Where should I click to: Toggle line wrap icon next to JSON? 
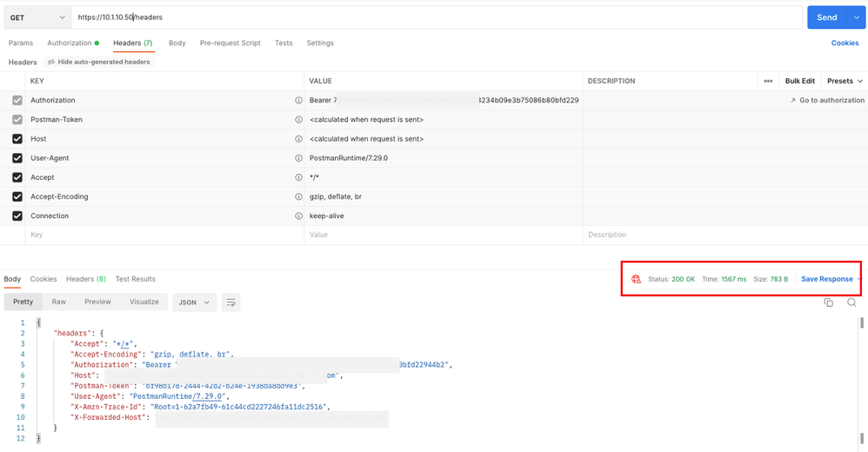click(231, 302)
